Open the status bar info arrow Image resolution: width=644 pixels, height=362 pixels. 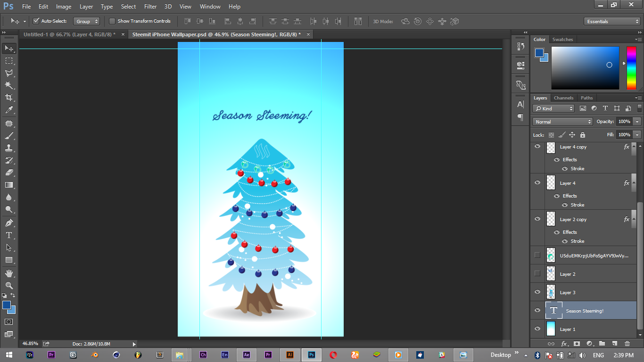[x=134, y=344]
